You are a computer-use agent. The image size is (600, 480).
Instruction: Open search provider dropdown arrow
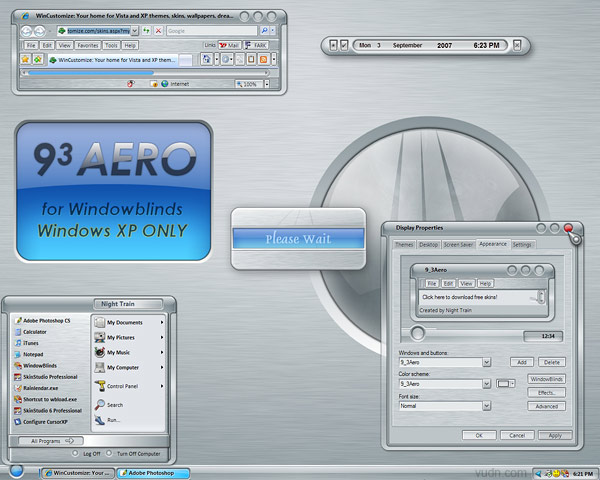(x=273, y=31)
